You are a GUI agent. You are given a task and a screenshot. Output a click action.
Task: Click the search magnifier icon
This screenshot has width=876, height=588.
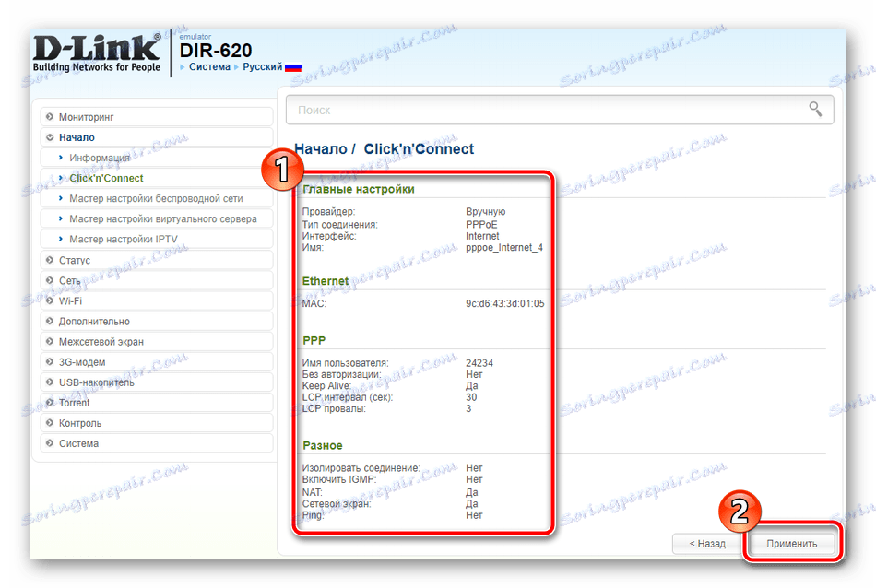click(x=815, y=109)
